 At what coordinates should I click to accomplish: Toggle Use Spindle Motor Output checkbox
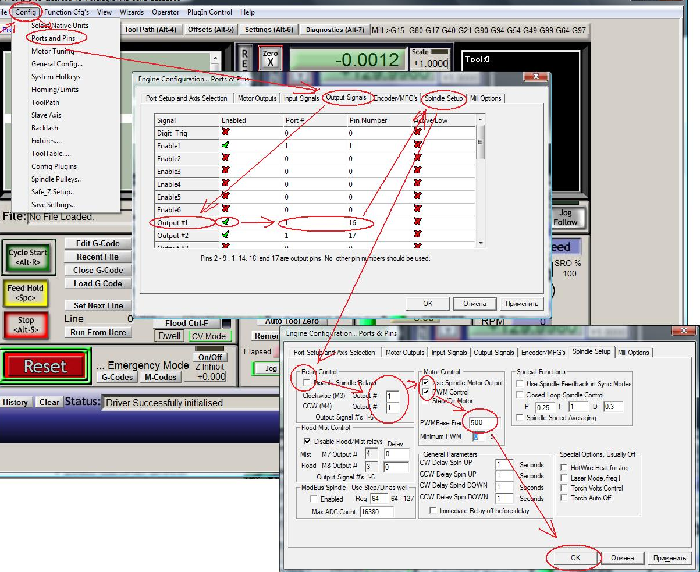point(426,383)
